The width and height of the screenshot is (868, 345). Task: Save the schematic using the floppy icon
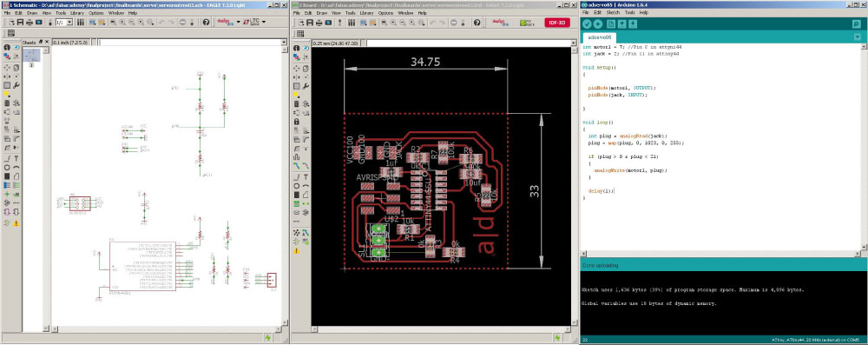point(21,23)
